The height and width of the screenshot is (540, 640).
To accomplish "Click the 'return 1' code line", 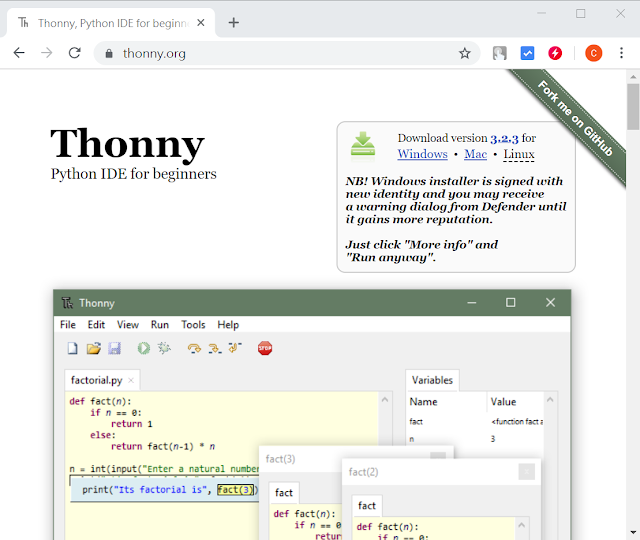I will click(131, 424).
